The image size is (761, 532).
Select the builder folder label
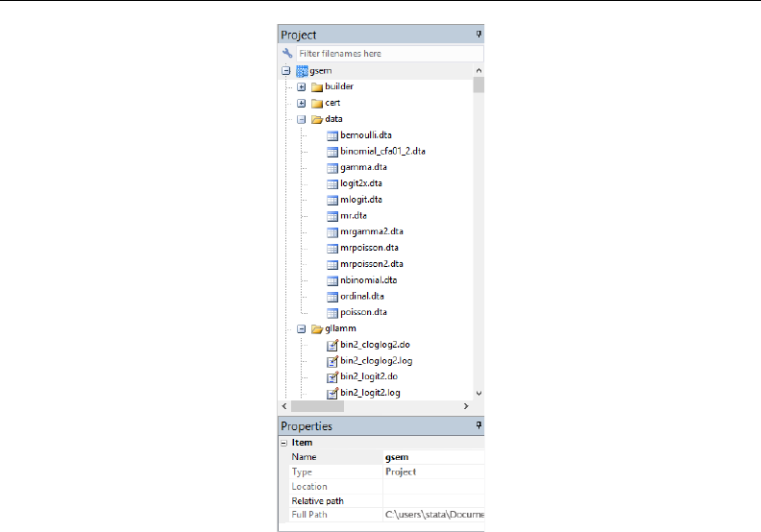point(339,86)
